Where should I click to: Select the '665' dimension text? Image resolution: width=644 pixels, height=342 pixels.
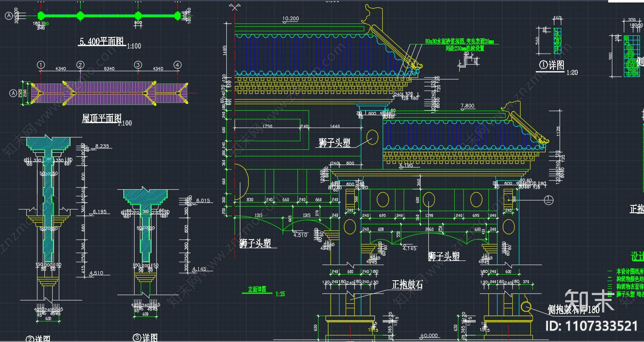pos(290,218)
